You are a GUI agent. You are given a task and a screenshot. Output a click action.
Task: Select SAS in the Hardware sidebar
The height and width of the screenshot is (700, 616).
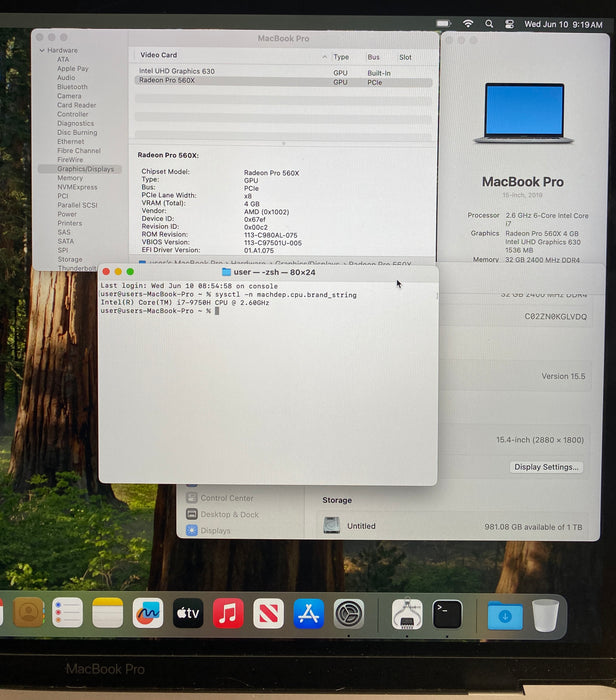(x=64, y=232)
